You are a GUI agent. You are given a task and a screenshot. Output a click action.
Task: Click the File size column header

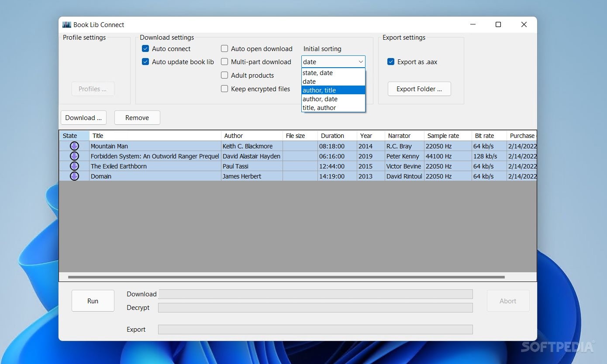[300, 136]
